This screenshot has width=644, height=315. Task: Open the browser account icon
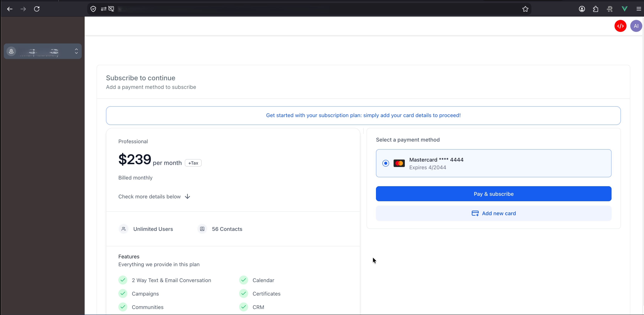[x=582, y=9]
